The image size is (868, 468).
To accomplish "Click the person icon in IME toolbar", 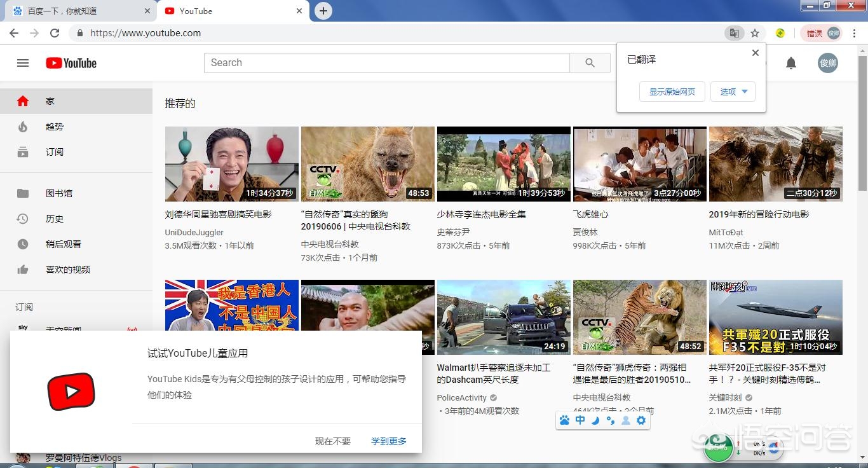I will (x=626, y=420).
